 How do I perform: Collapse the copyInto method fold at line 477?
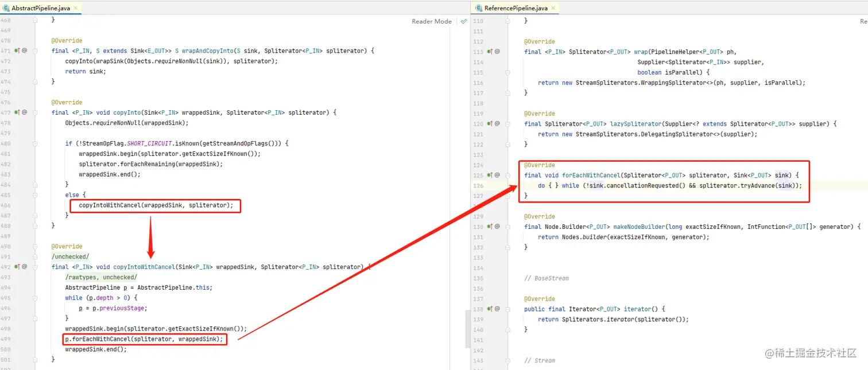[x=35, y=112]
